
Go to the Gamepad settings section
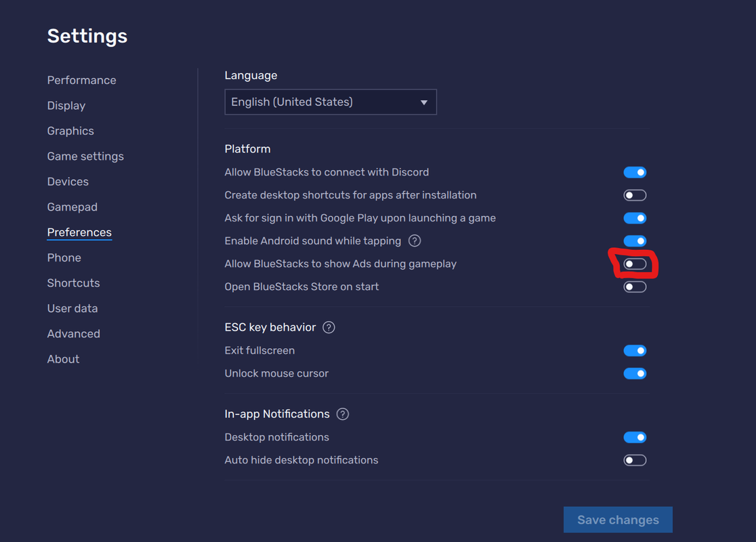pyautogui.click(x=72, y=207)
